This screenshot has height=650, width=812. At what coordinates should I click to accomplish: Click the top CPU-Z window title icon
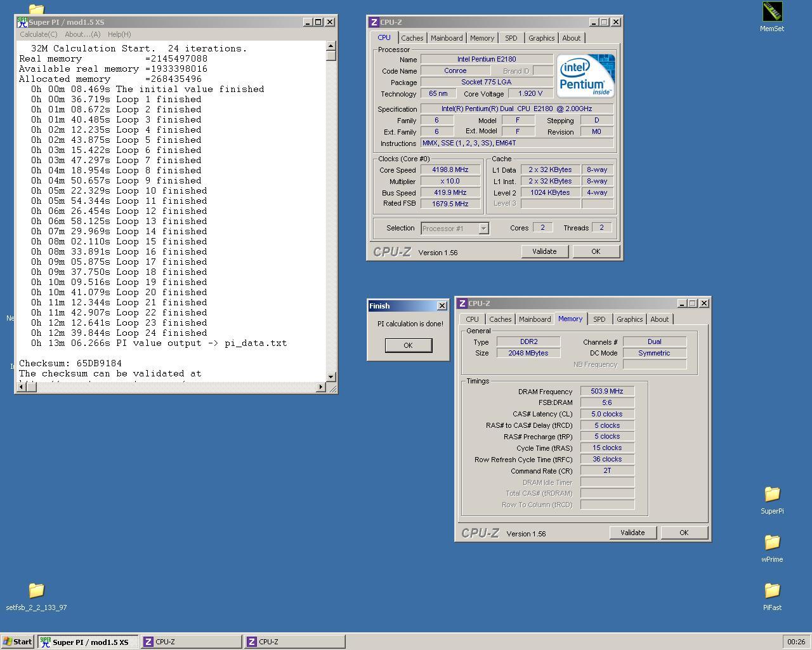374,22
